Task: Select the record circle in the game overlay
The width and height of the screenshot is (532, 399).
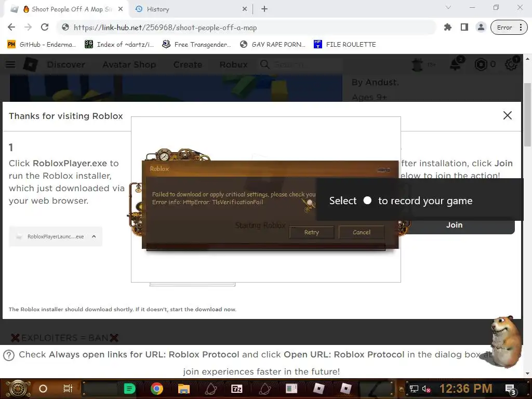Action: pyautogui.click(x=367, y=201)
